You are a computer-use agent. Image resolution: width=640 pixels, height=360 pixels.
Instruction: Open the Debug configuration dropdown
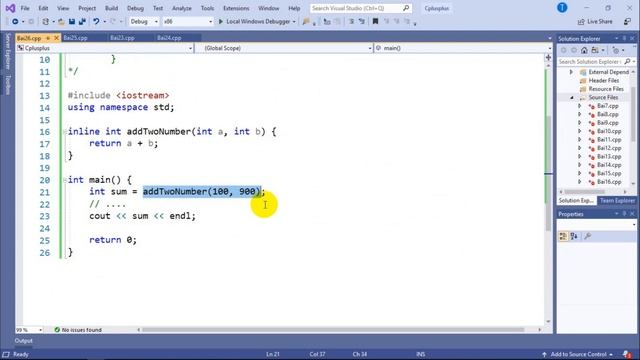coord(144,22)
